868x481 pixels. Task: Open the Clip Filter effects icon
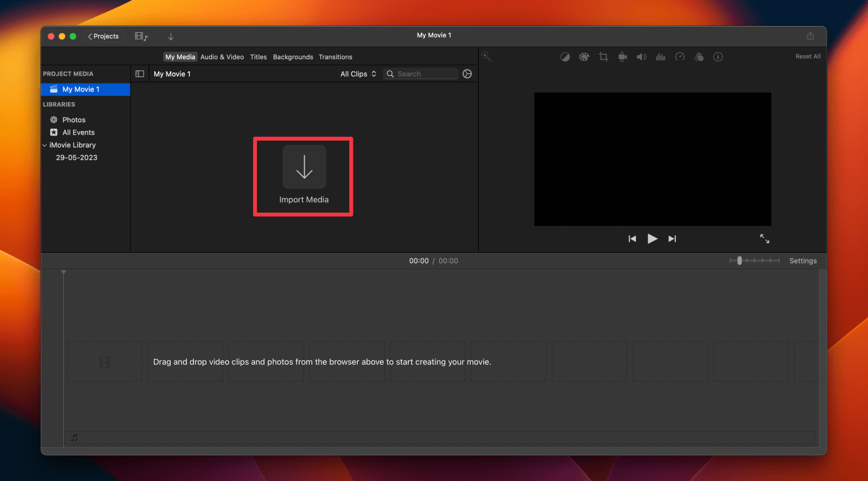pyautogui.click(x=699, y=57)
